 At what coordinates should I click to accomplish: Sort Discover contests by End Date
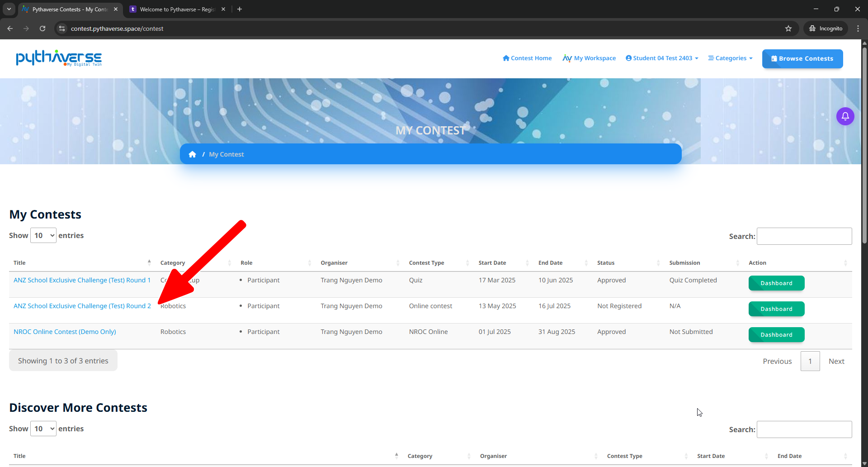coord(812,456)
